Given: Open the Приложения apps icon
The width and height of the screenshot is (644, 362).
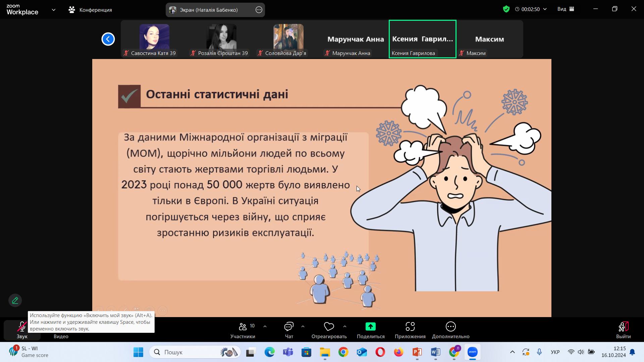Looking at the screenshot, I should click(410, 326).
